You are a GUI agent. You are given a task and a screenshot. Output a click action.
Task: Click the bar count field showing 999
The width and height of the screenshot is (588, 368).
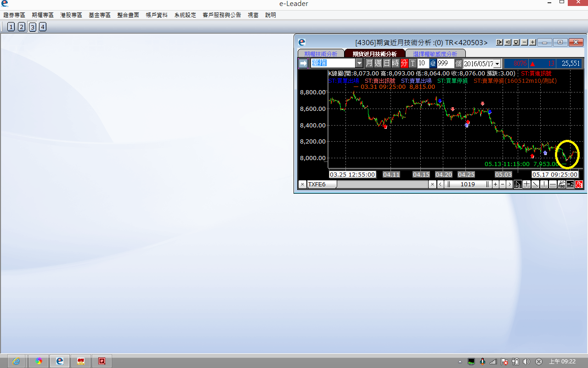pos(446,63)
